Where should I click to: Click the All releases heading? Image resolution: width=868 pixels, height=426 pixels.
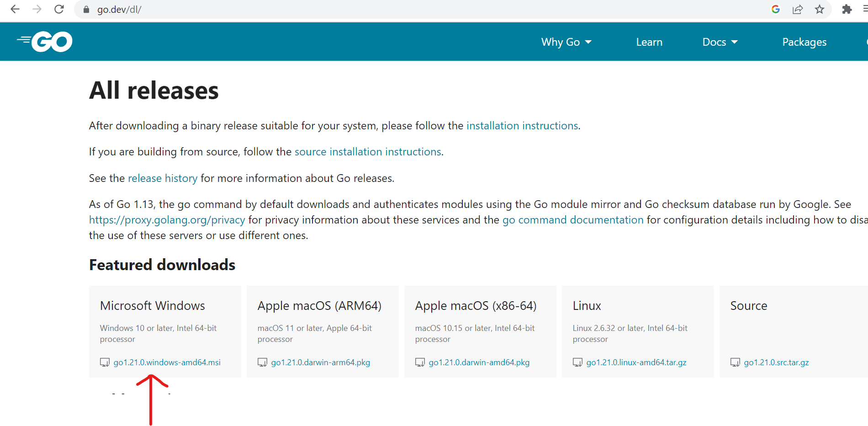coord(154,90)
